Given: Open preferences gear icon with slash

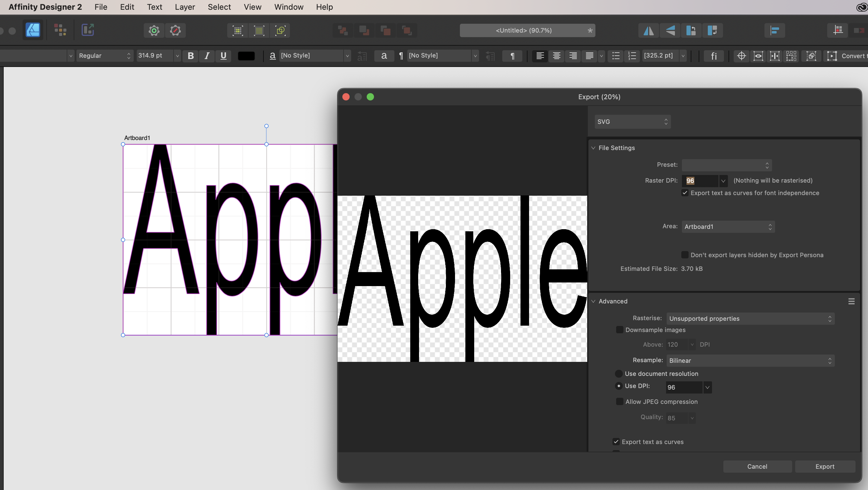Looking at the screenshot, I should 175,31.
